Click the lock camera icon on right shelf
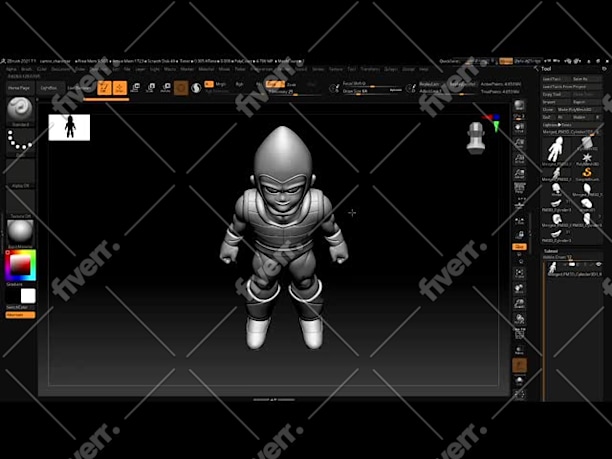 (x=519, y=235)
